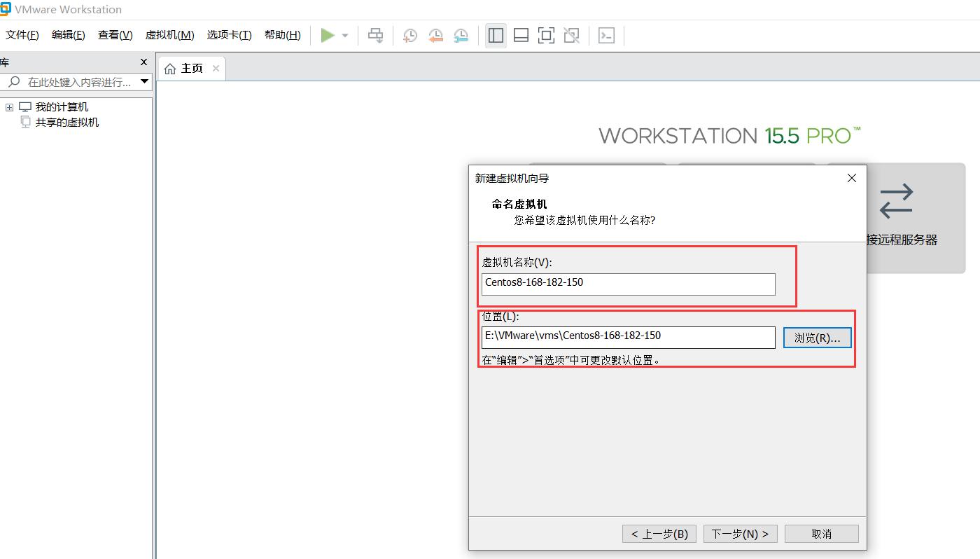The height and width of the screenshot is (559, 980).
Task: Power on the virtual machine with green play icon
Action: 328,35
